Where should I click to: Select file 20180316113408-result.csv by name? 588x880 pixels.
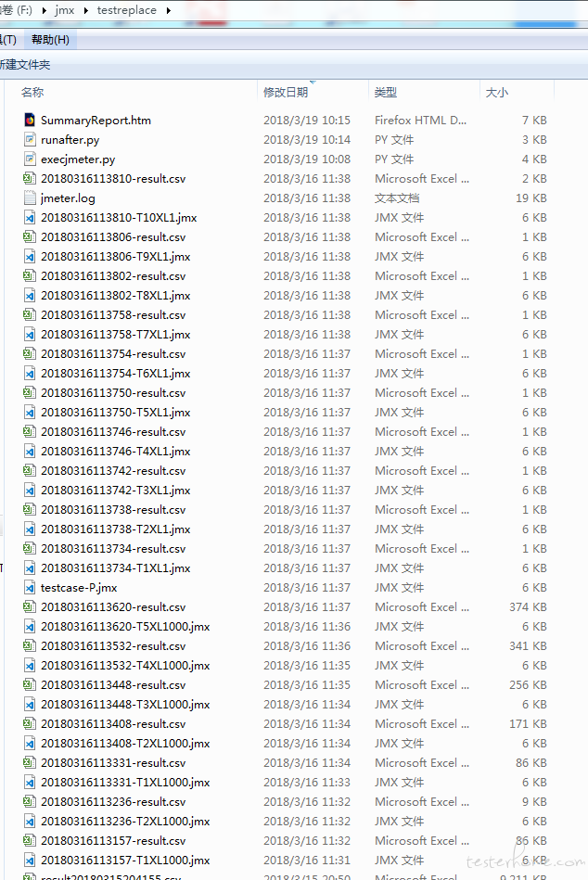(112, 724)
